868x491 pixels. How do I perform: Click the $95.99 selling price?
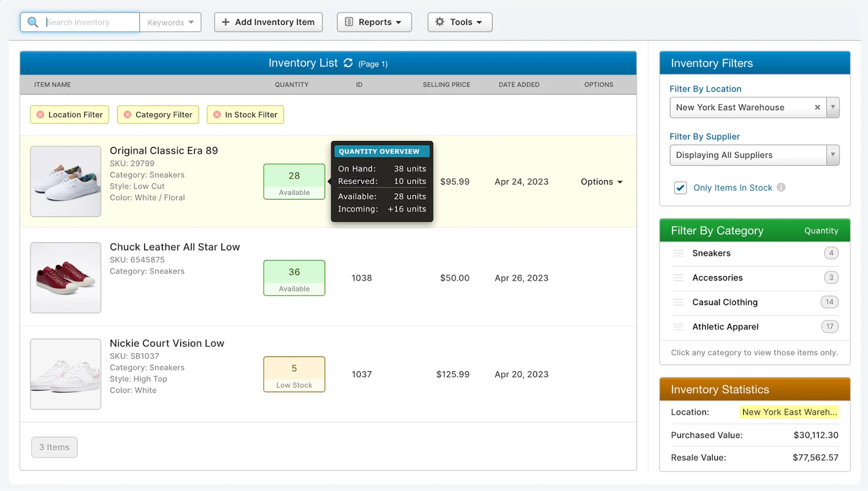(455, 182)
